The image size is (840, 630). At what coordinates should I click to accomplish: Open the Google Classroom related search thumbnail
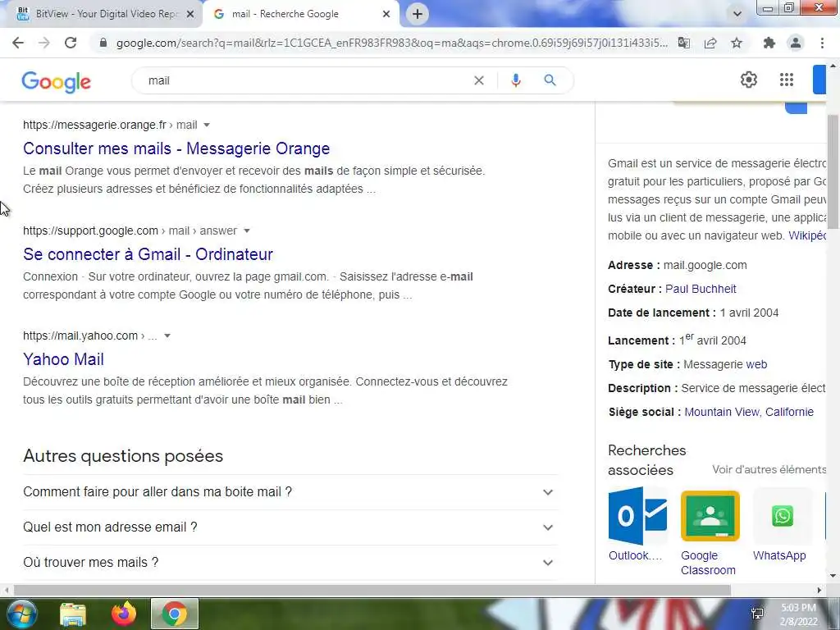[x=710, y=516]
